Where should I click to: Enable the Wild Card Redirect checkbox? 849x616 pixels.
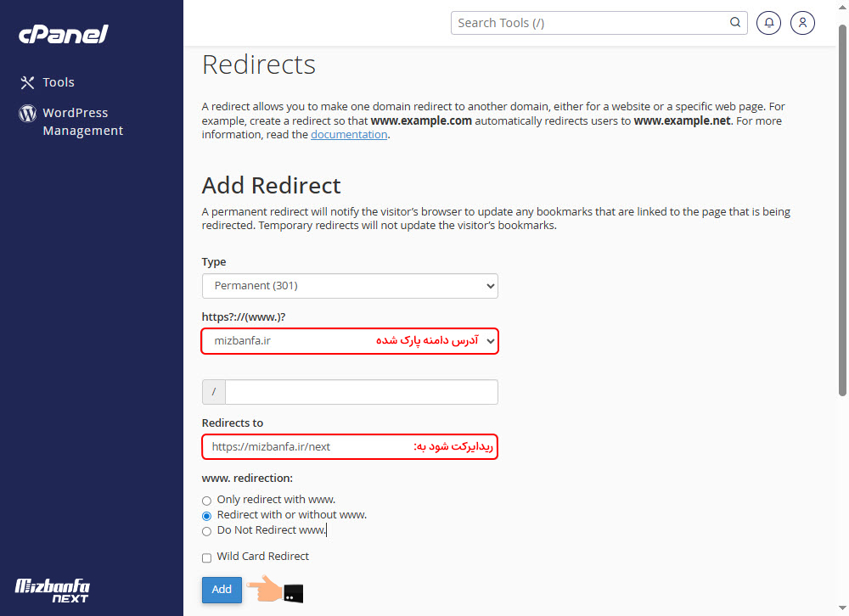point(206,557)
